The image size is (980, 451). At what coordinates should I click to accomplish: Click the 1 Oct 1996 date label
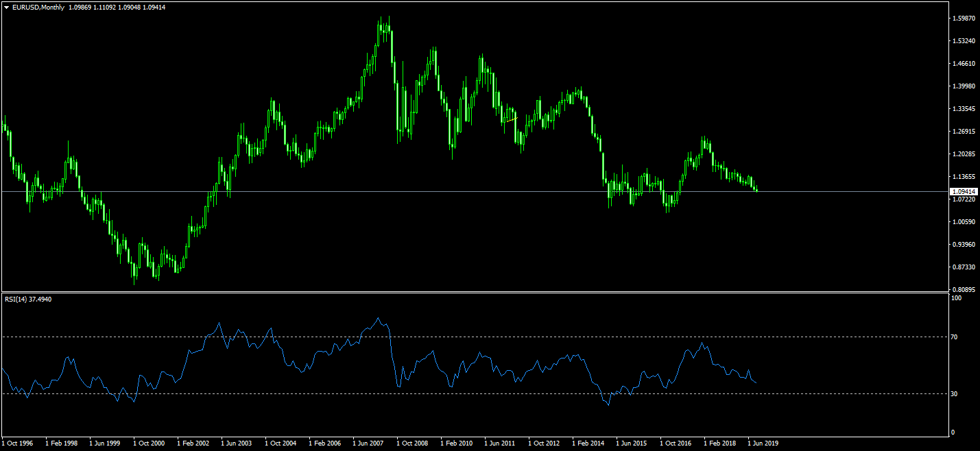coord(18,443)
